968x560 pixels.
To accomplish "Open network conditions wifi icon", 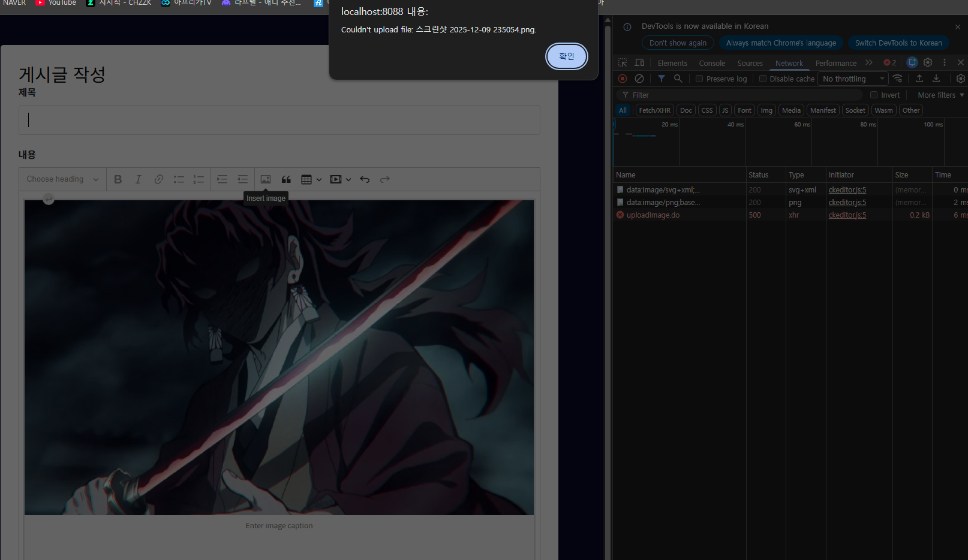I will click(898, 79).
